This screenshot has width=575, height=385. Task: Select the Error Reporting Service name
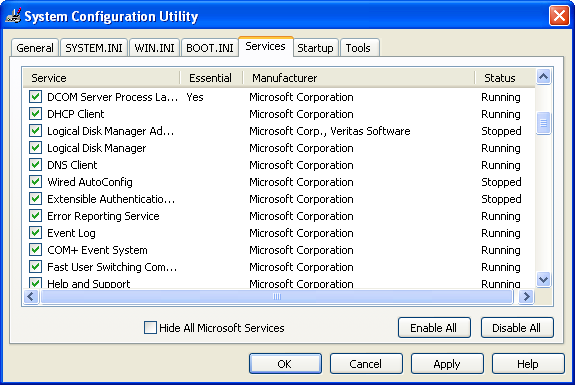coord(103,216)
